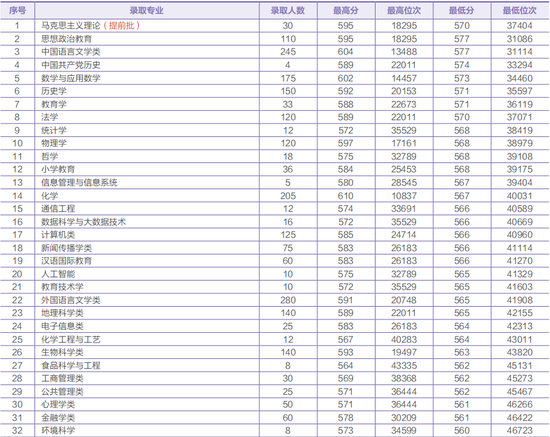Click highest rank value 19497
Screen dimensions: 550x437
coord(404,352)
